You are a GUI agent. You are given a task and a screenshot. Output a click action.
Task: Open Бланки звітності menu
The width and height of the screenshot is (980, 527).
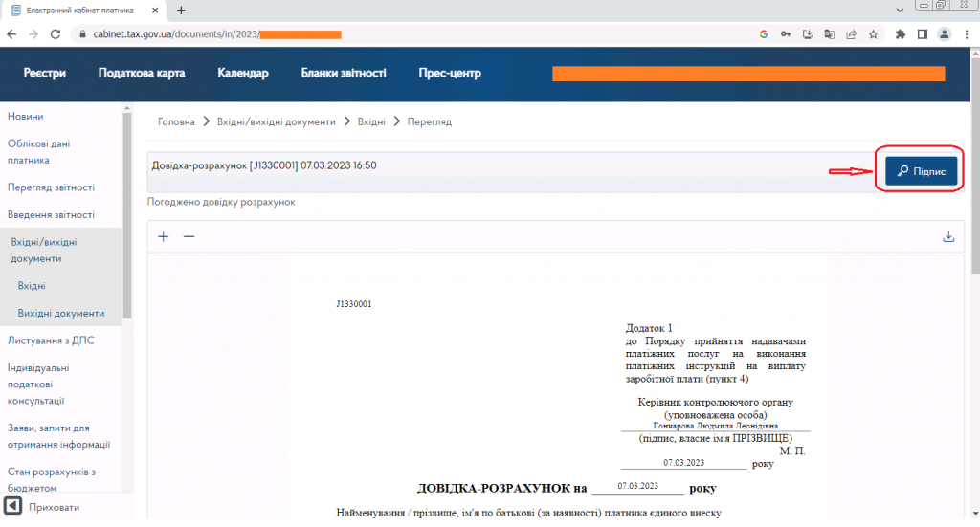(x=344, y=73)
